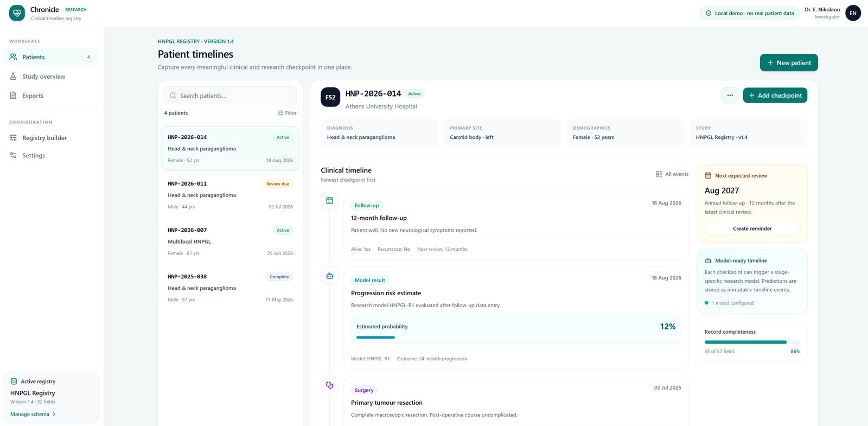
Task: Click the shield icon in the local demo badge
Action: point(709,13)
